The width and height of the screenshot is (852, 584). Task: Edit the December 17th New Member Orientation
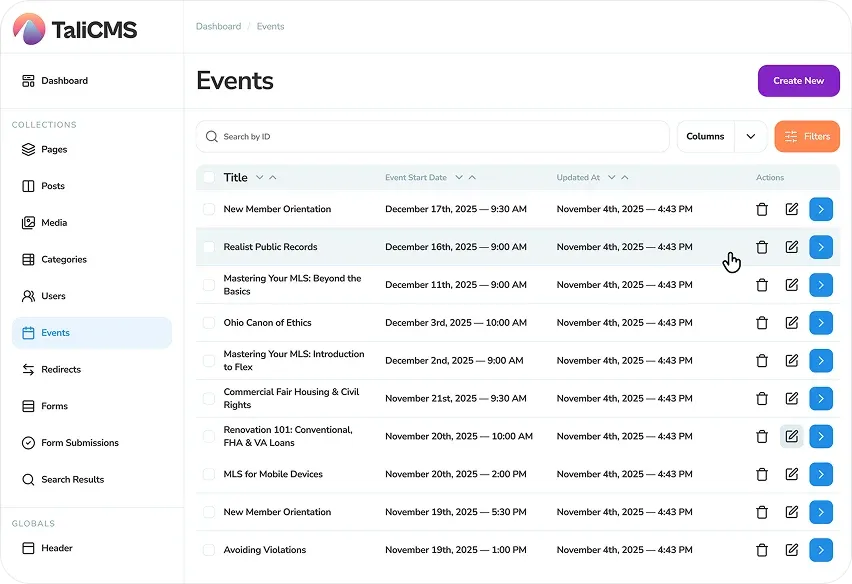pos(792,209)
